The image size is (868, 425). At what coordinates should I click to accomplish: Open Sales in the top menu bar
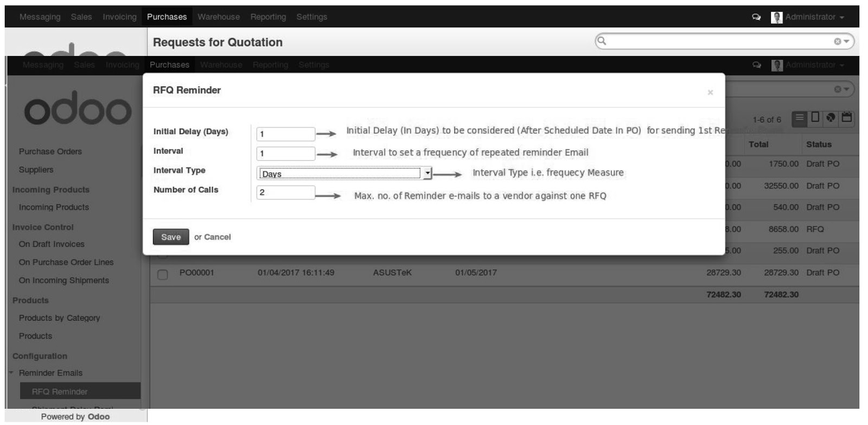[81, 17]
